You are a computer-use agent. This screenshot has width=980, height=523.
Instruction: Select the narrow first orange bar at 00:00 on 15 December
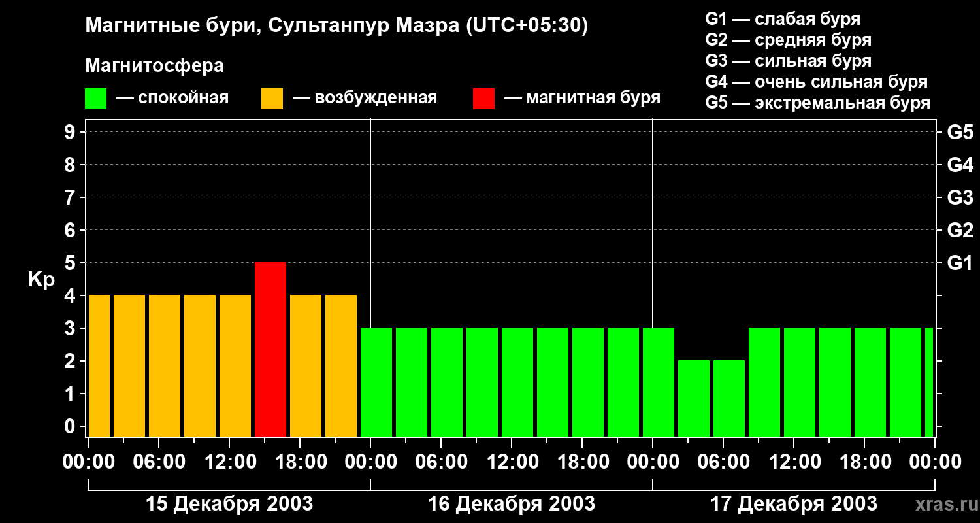point(99,365)
